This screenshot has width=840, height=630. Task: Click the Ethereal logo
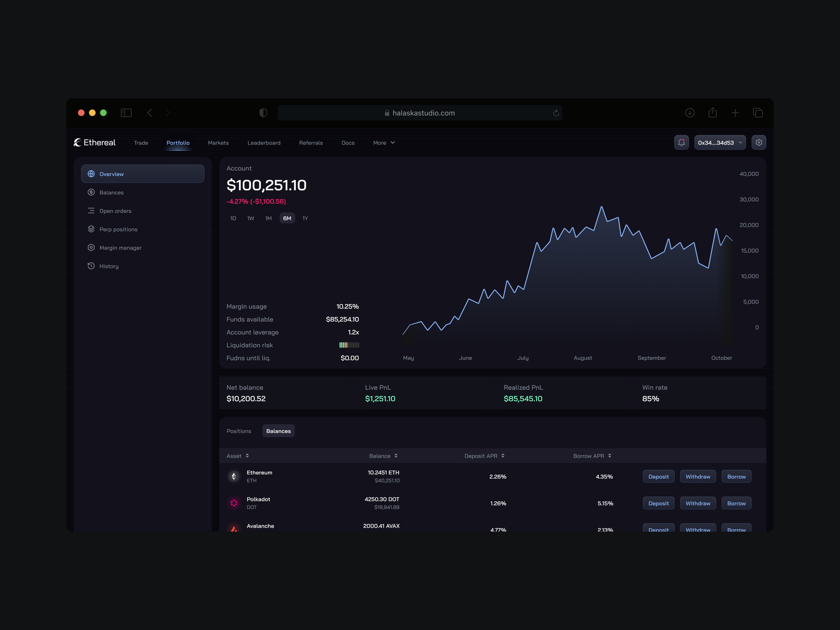click(x=95, y=142)
